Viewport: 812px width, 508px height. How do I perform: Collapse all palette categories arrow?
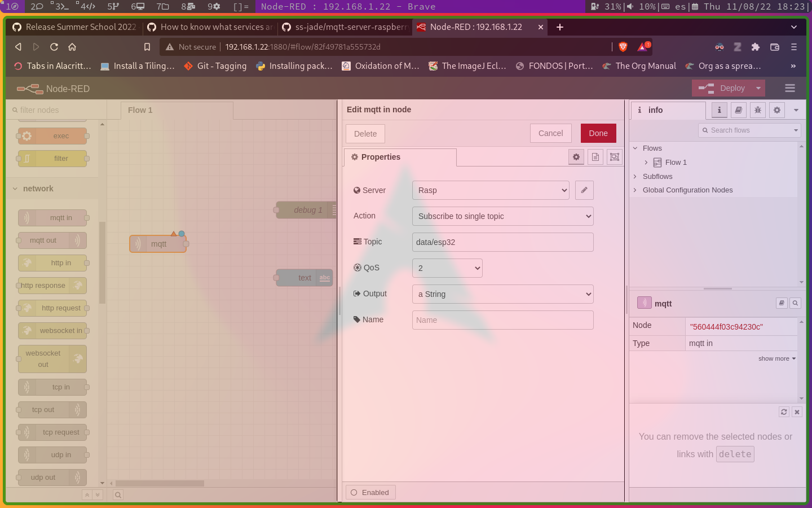(87, 495)
